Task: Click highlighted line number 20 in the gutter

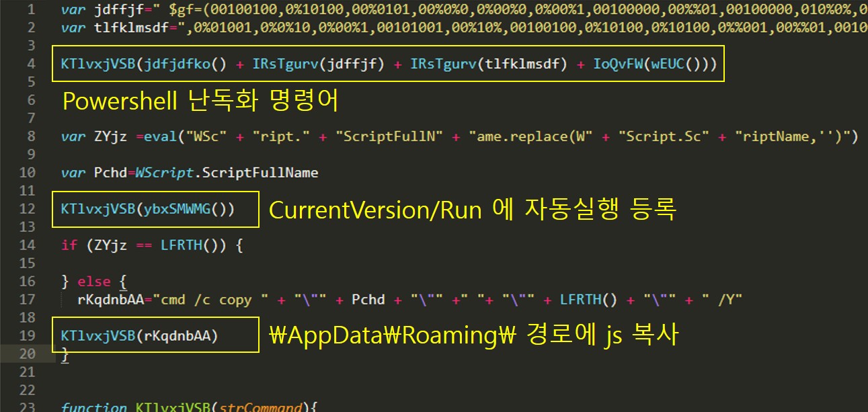Action: click(27, 354)
